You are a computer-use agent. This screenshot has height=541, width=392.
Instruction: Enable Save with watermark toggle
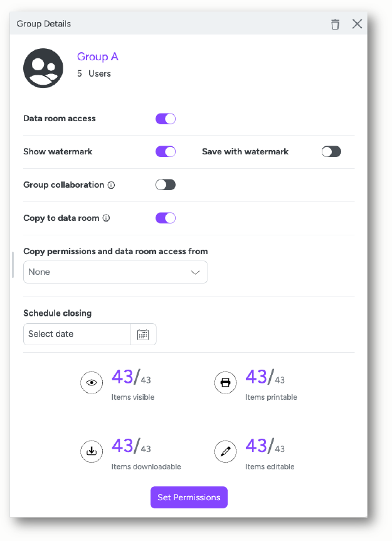331,151
